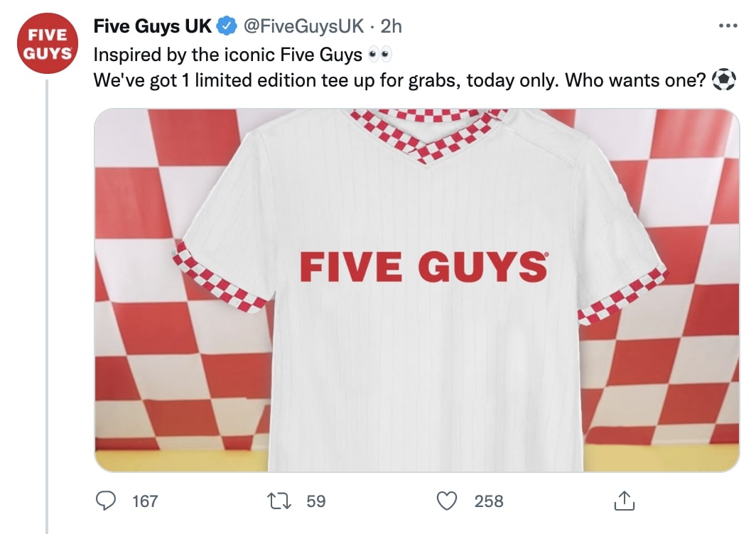
Task: Click the FIVE GUYS wordmark on the shirt
Action: [423, 265]
